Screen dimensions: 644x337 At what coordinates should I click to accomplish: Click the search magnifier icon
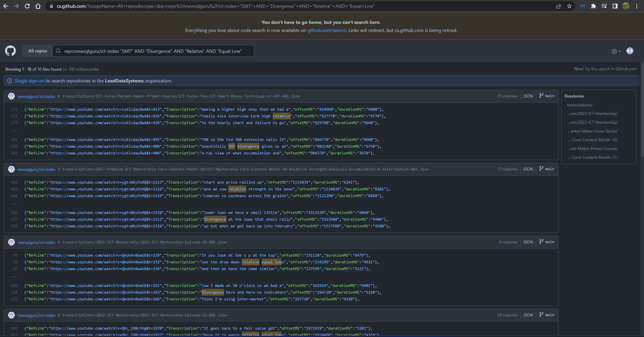58,51
